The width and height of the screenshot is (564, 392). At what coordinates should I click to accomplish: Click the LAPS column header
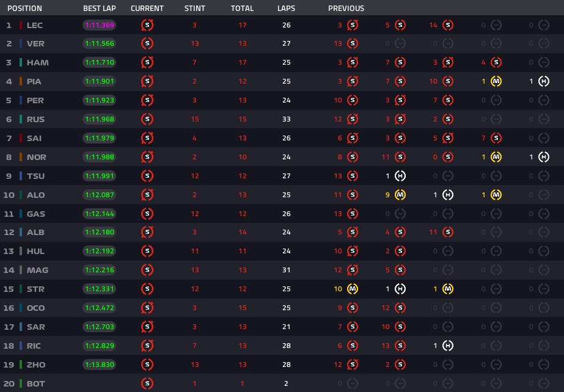287,9
